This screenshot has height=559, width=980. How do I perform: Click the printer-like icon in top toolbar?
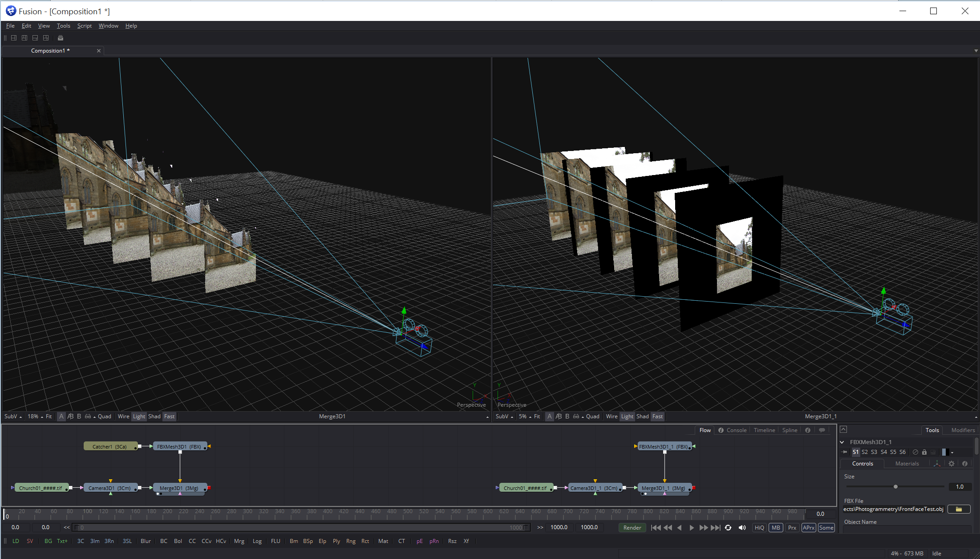[61, 38]
